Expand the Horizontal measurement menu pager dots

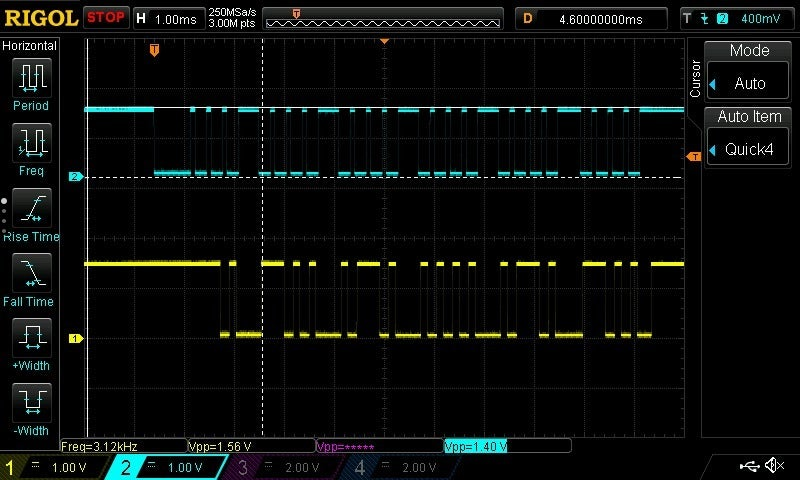(x=4, y=214)
